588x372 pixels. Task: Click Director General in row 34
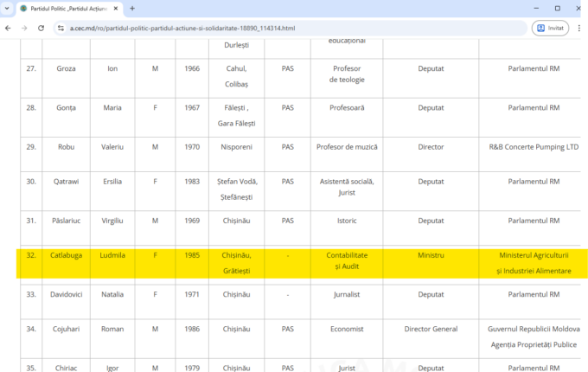(x=431, y=329)
